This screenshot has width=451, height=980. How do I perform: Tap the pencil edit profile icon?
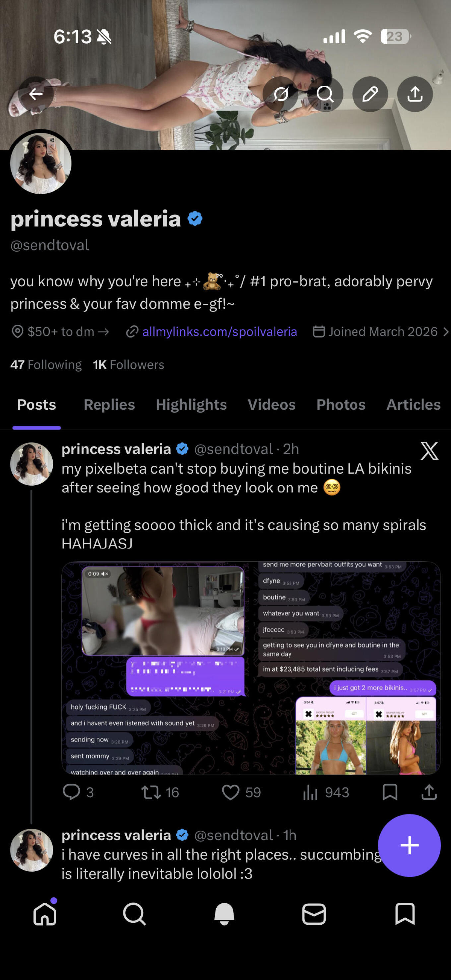pos(370,94)
